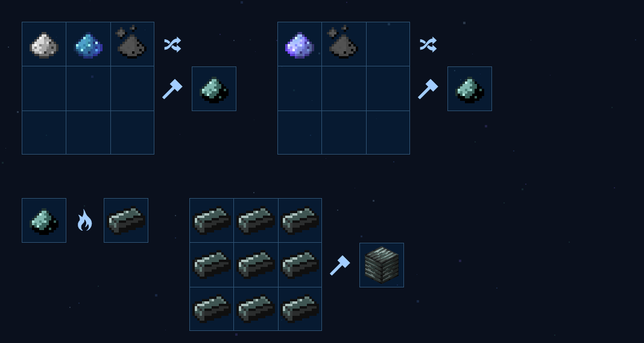Viewport: 644px width, 343px height.
Task: Click the top-left ingot in the ingot grid
Action: click(x=212, y=220)
